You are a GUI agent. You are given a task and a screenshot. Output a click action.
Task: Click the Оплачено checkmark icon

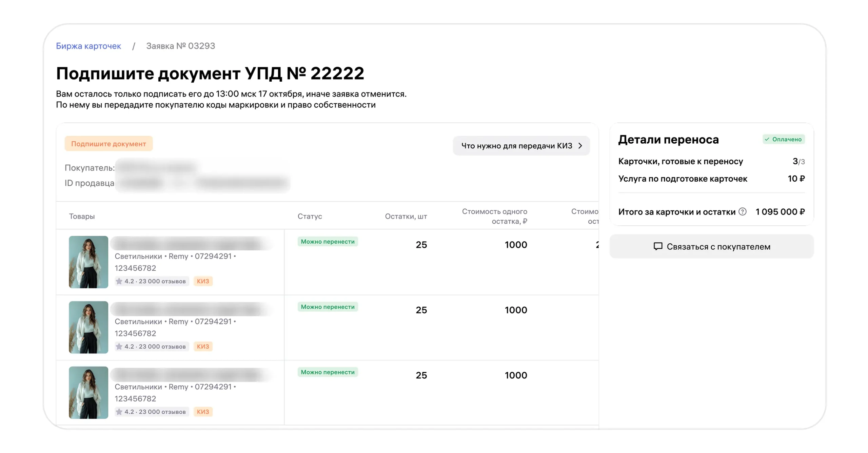tap(767, 139)
